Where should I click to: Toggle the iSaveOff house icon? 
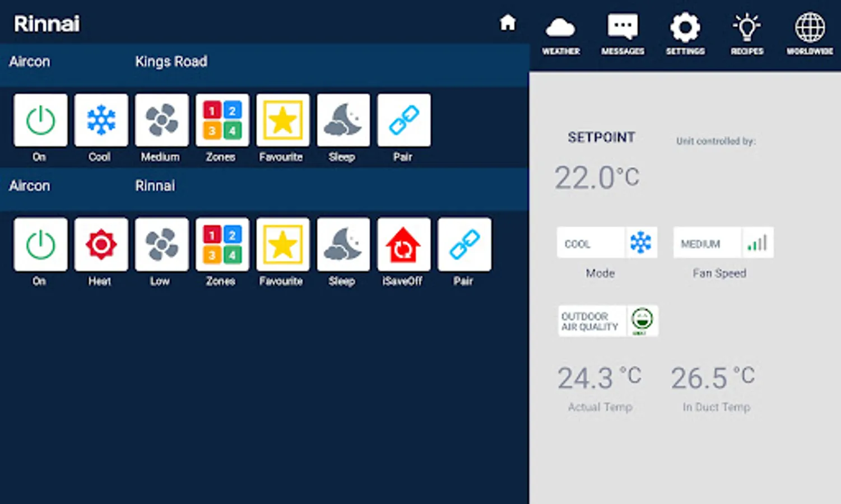(x=404, y=245)
